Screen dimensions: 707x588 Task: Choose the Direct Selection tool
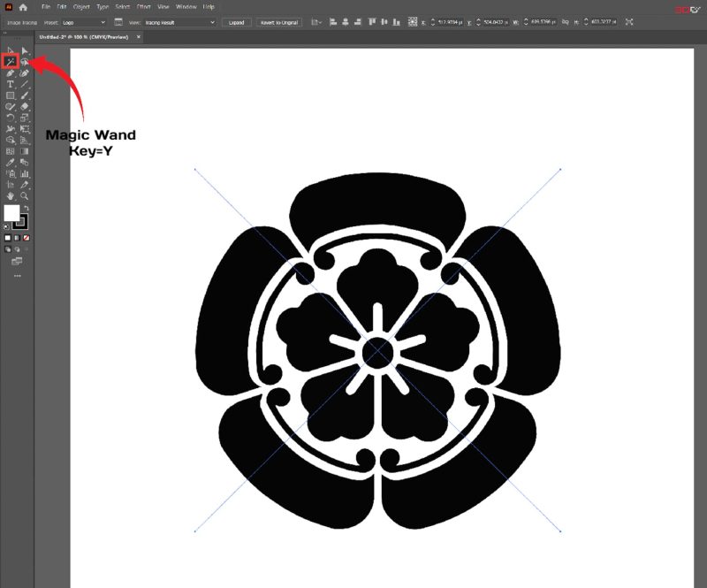(x=25, y=50)
